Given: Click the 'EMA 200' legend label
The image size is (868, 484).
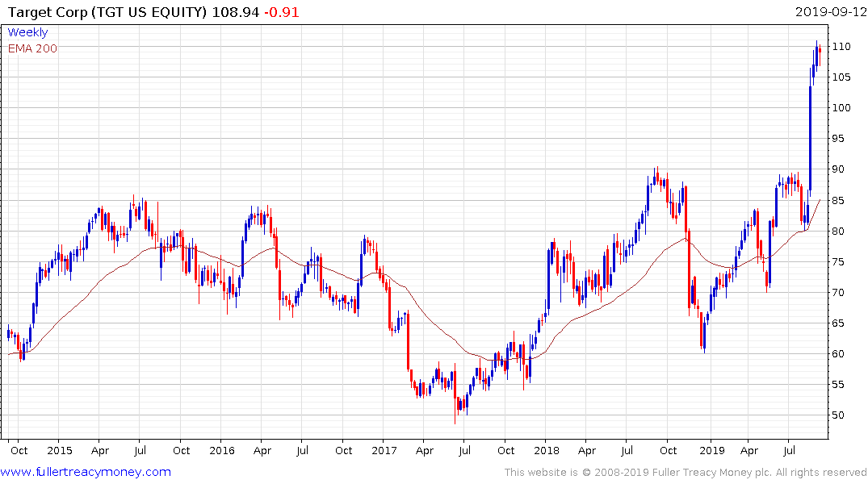Looking at the screenshot, I should pos(32,48).
